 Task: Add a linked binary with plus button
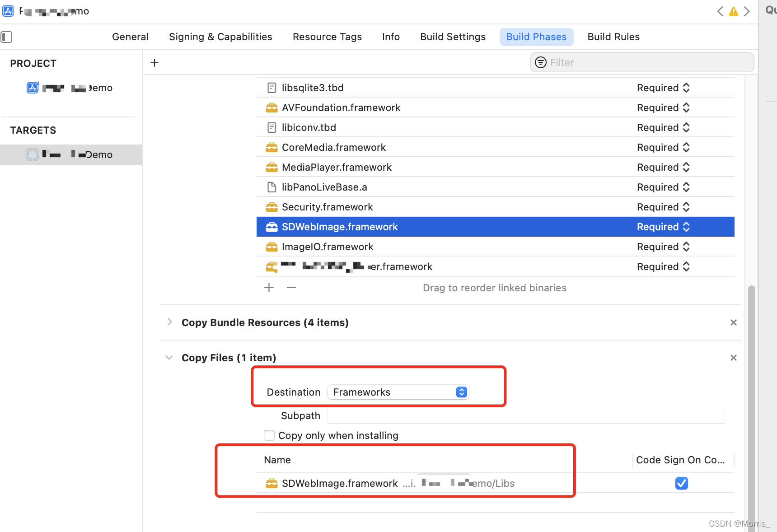point(269,288)
